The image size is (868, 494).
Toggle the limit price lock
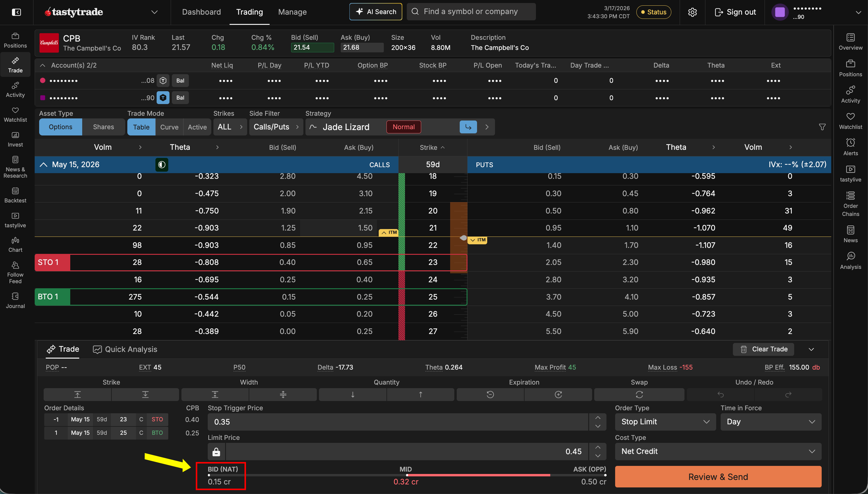(x=216, y=452)
